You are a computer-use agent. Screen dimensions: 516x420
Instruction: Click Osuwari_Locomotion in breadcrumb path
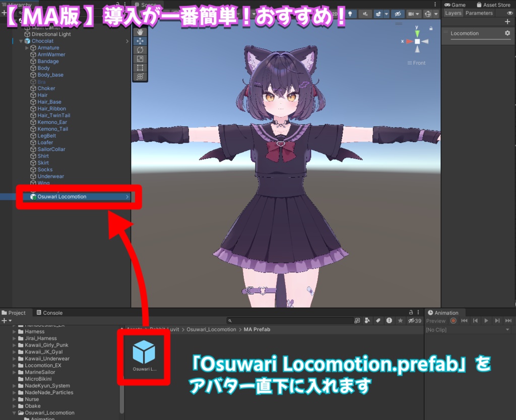(211, 329)
